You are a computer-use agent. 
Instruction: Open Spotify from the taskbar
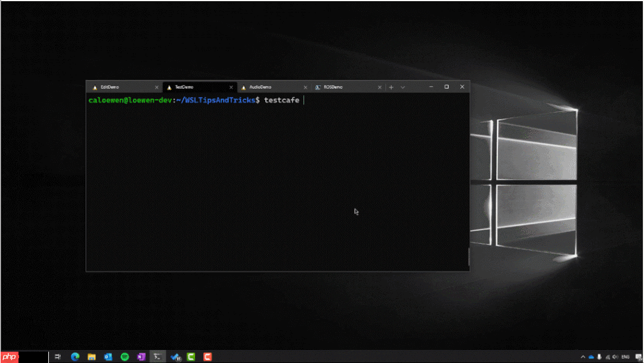coord(125,356)
